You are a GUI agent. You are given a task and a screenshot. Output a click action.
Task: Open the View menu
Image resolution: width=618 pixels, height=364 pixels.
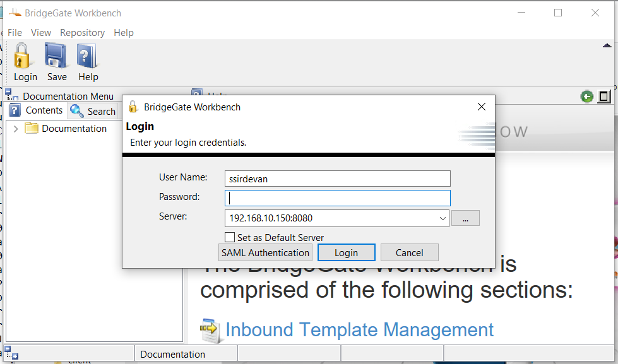[41, 33]
